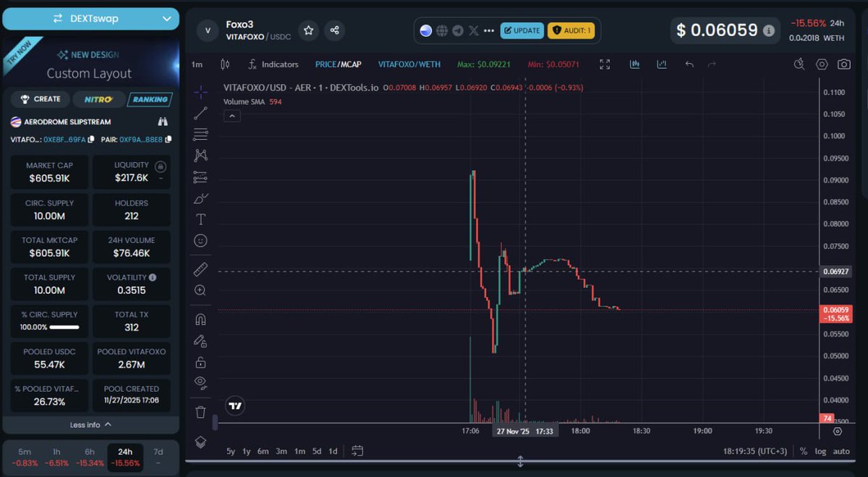Open the 1m interval selector

pos(197,64)
